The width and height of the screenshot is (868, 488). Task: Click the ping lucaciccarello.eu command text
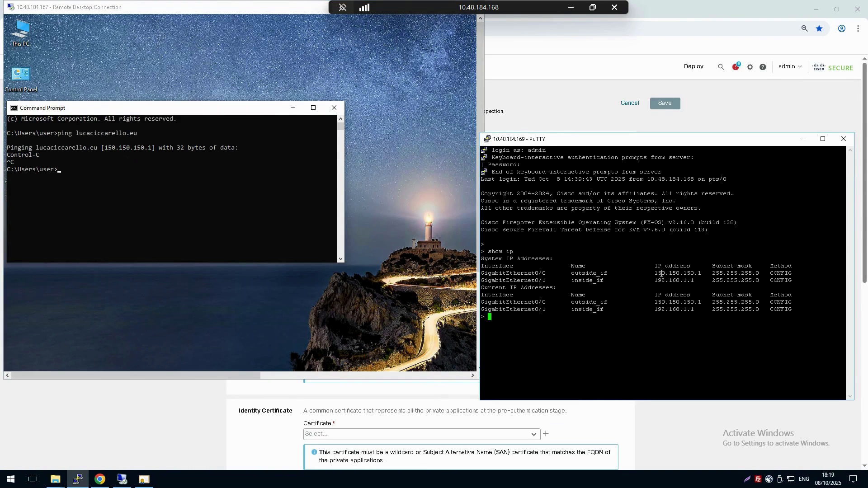coord(97,133)
